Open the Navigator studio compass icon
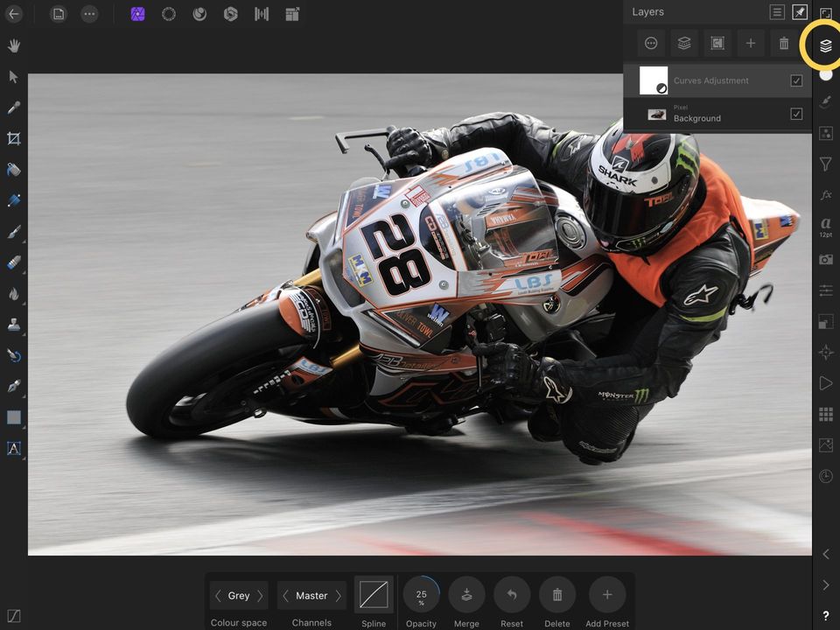This screenshot has height=630, width=840. (825, 352)
